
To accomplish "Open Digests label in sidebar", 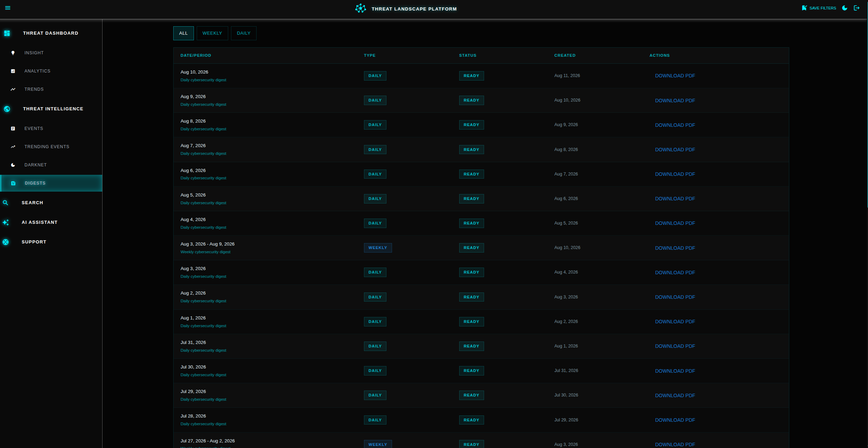I will tap(35, 183).
